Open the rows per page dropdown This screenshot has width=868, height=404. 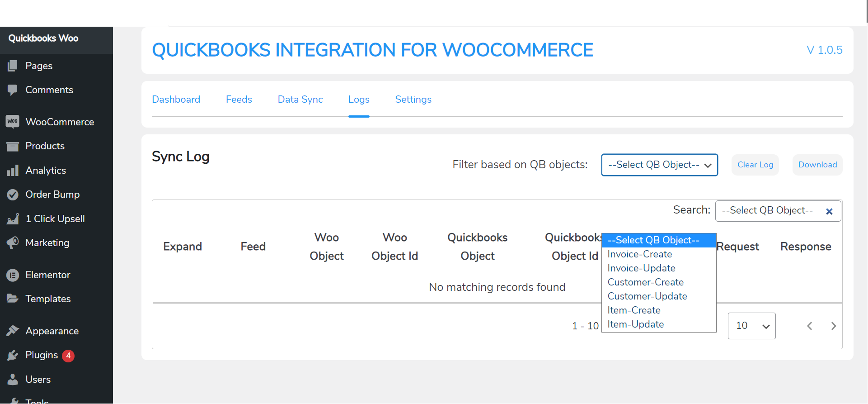click(751, 326)
